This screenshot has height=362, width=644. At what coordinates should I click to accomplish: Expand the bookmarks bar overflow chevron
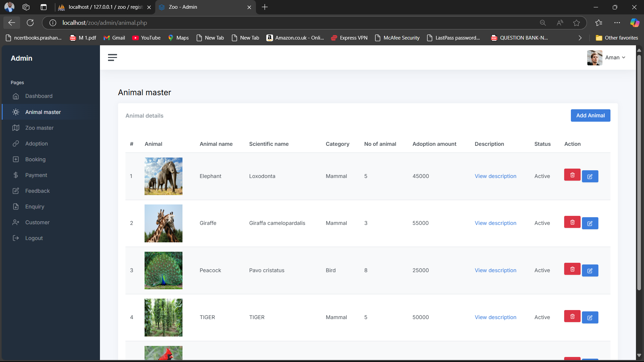point(580,38)
